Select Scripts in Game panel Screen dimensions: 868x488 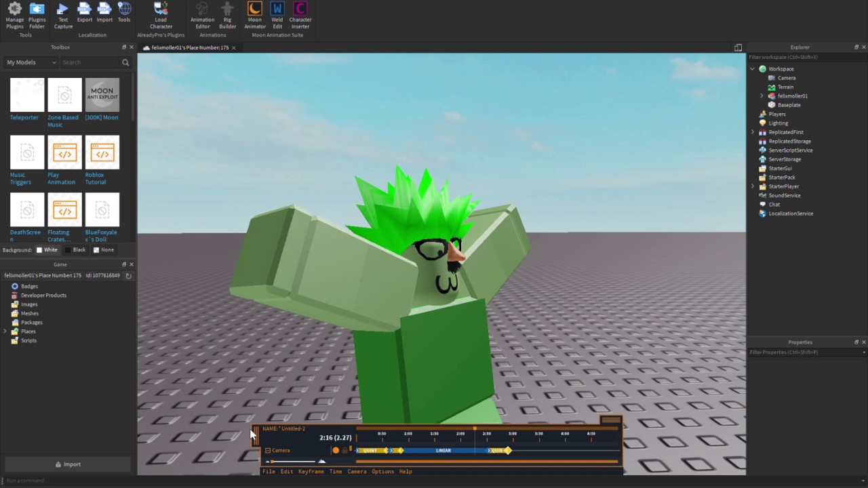[x=28, y=340]
